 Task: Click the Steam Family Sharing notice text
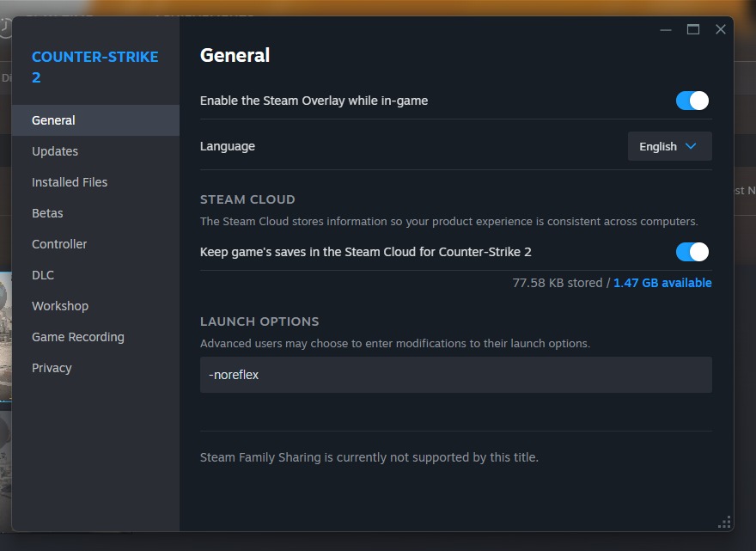pos(369,457)
